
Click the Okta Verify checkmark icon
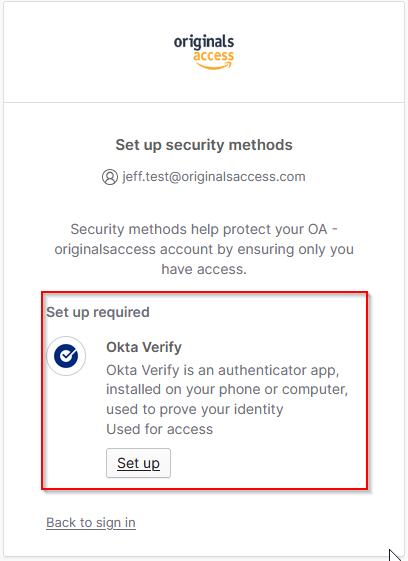tap(66, 356)
